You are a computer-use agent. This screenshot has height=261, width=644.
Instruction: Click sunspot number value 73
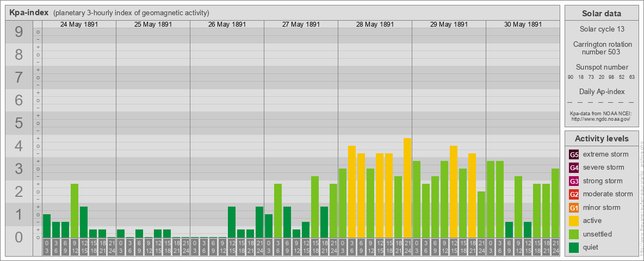(x=591, y=77)
